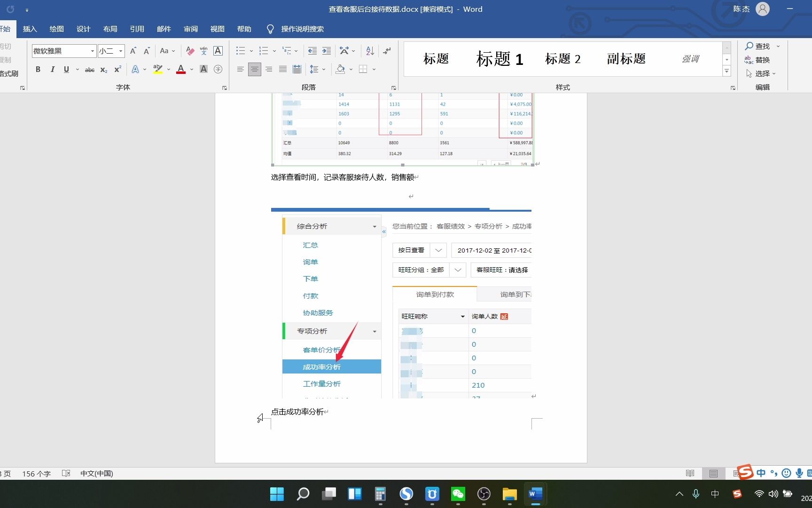Open OBS Studio from the taskbar

[x=484, y=494]
